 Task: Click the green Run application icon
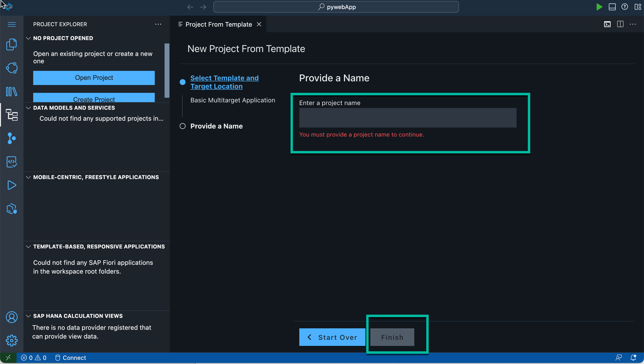[600, 7]
